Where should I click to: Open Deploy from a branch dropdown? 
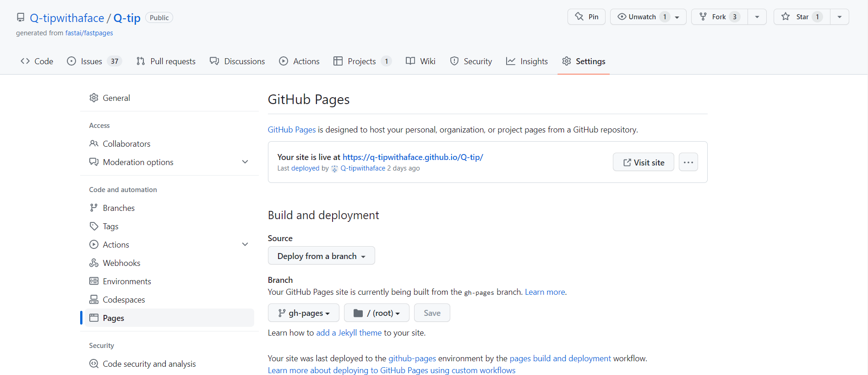pos(322,256)
